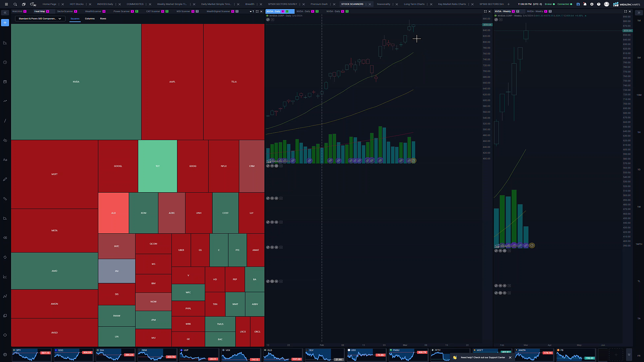Viewport: 644px width, 362px height.
Task: Expand the right panel with double chevron
Action: coord(639,13)
